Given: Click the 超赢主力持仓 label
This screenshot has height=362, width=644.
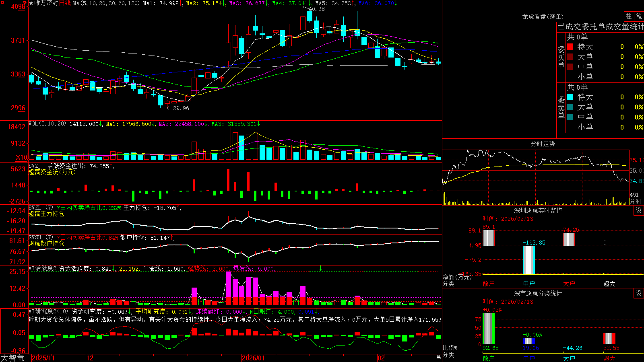Looking at the screenshot, I should [46, 214].
